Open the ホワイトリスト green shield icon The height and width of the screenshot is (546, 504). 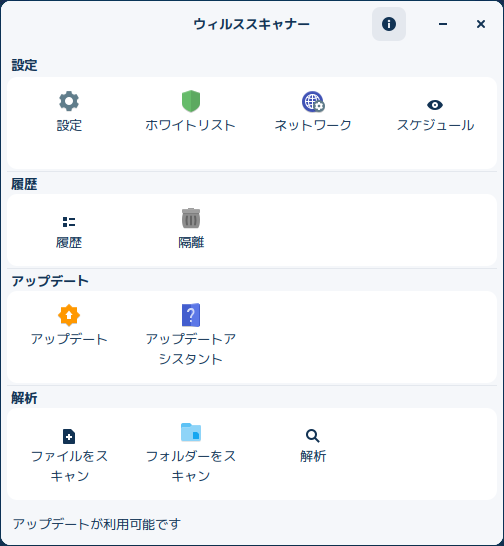pos(191,101)
